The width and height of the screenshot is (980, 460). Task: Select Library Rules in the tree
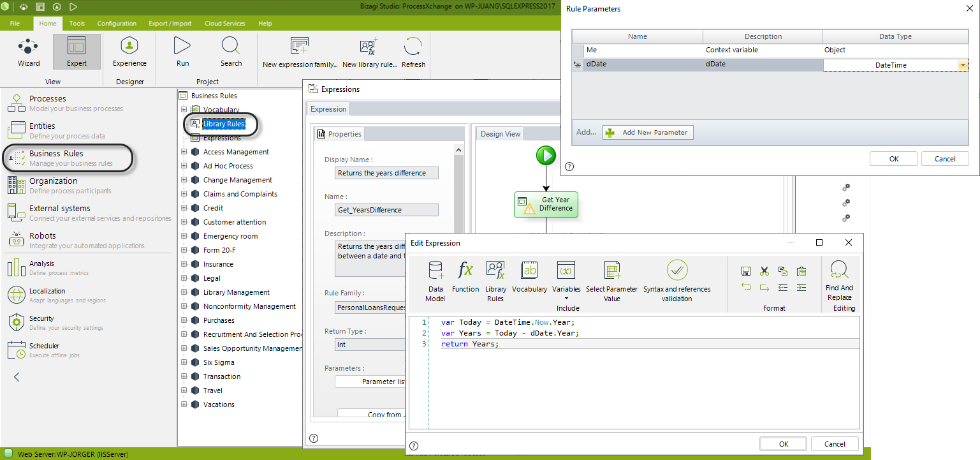click(x=223, y=124)
